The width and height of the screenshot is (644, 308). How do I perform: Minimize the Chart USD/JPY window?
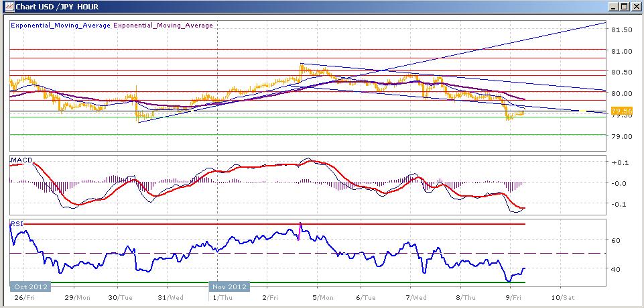614,7
